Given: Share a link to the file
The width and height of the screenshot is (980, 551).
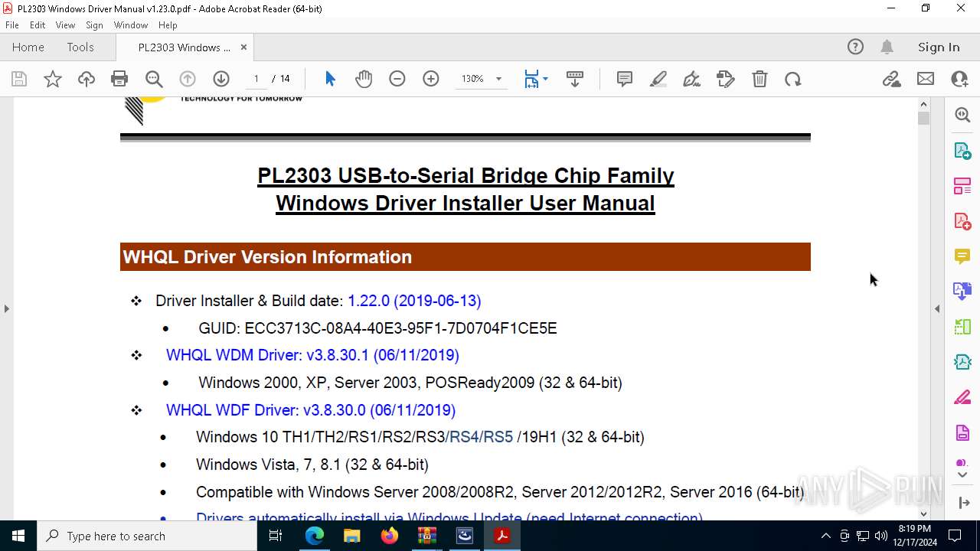Looking at the screenshot, I should [x=891, y=79].
